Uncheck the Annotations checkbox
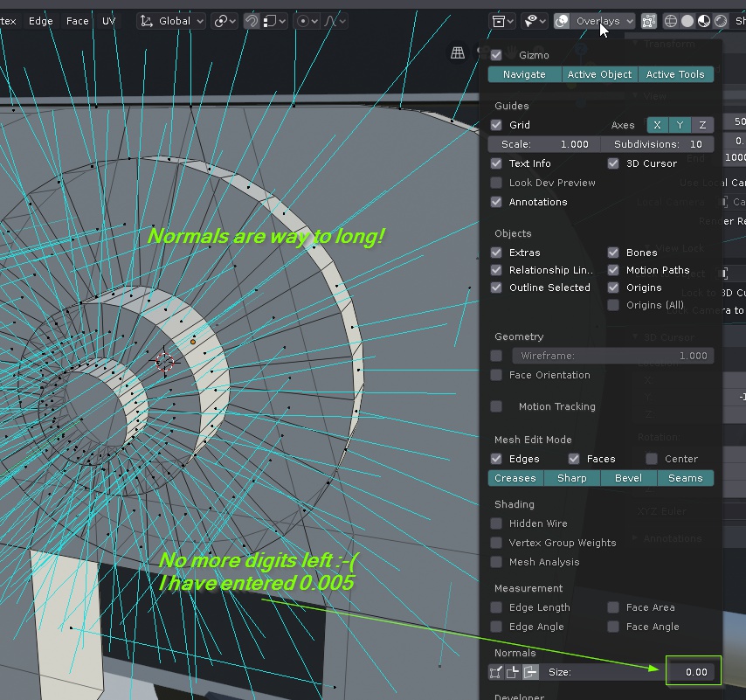This screenshot has width=746, height=700. [x=496, y=202]
